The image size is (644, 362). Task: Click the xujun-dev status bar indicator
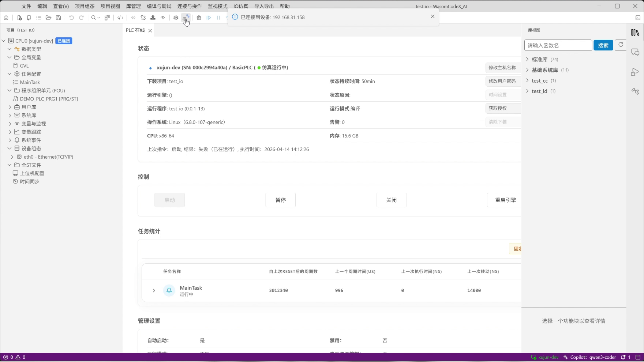[x=545, y=357]
